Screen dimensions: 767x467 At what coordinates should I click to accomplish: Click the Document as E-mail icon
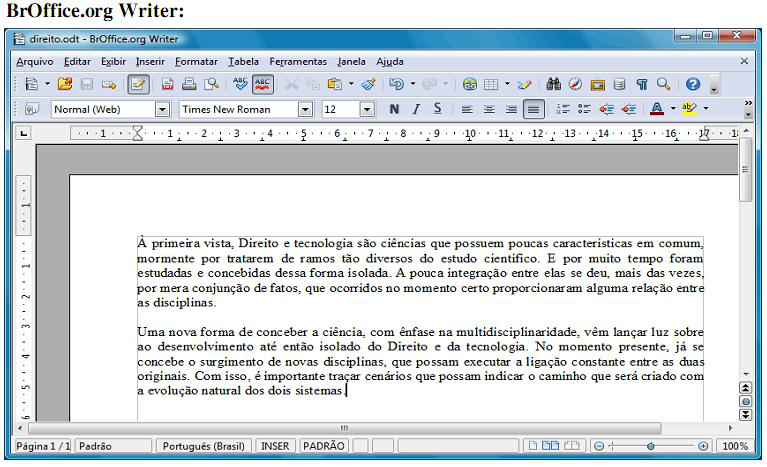[109, 85]
